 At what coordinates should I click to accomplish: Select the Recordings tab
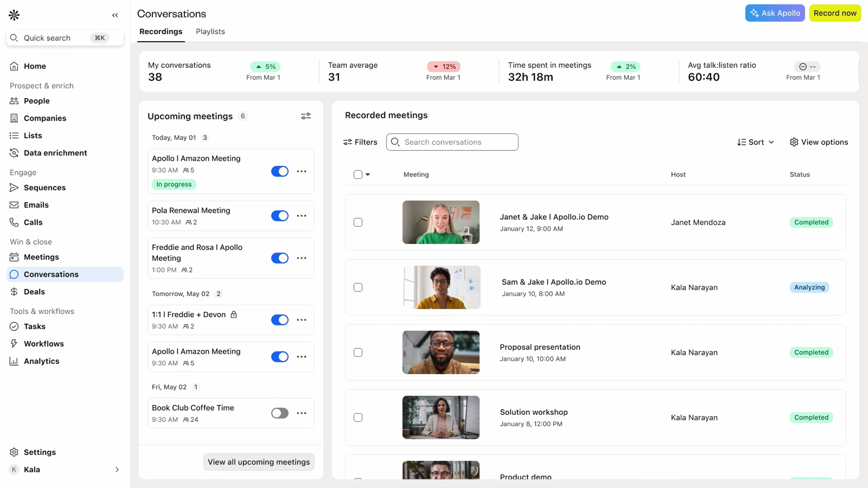(160, 32)
